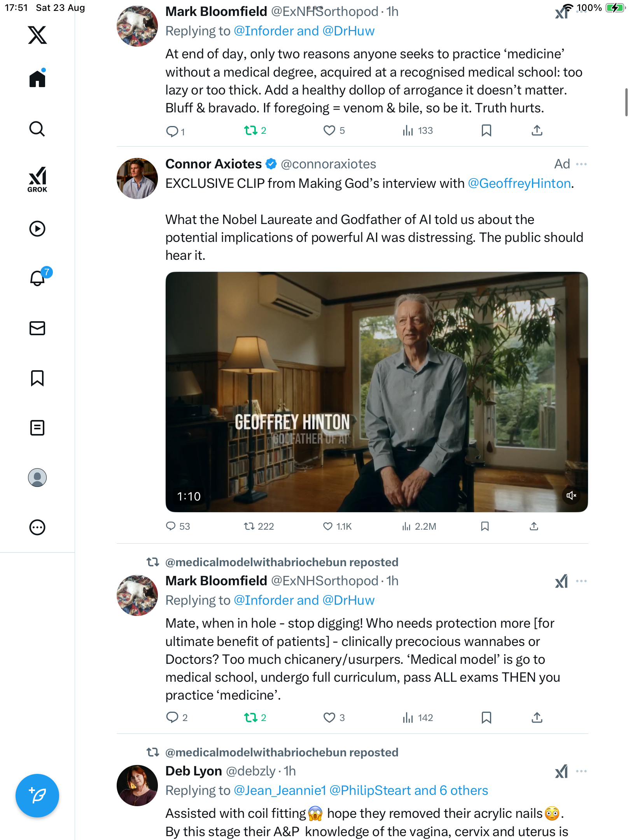
Task: Open the '@PhilipSteart' reply link
Action: coord(370,791)
